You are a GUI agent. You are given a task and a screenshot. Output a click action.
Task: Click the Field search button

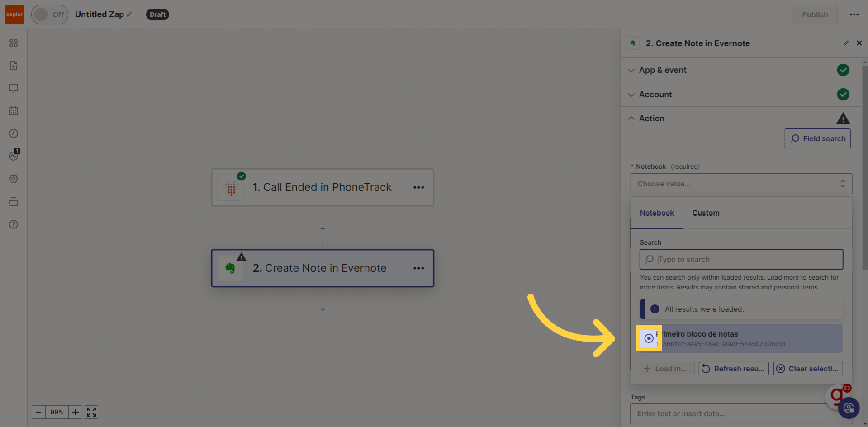pyautogui.click(x=818, y=138)
